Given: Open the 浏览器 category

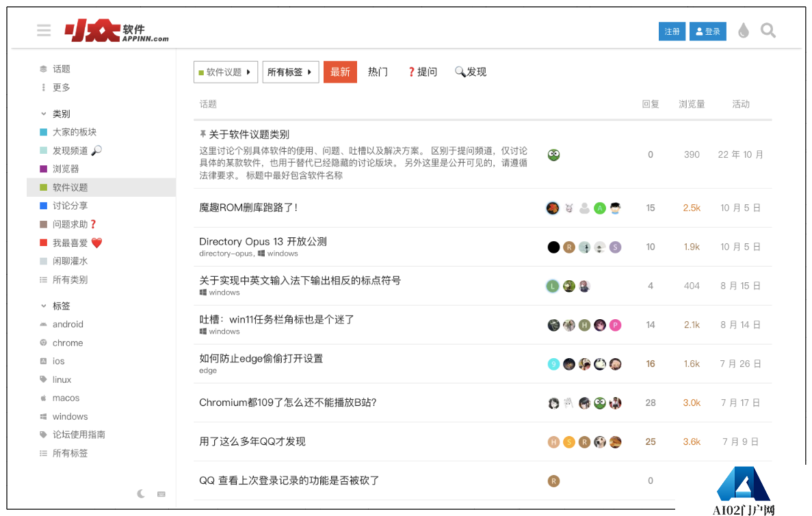Looking at the screenshot, I should [x=66, y=169].
